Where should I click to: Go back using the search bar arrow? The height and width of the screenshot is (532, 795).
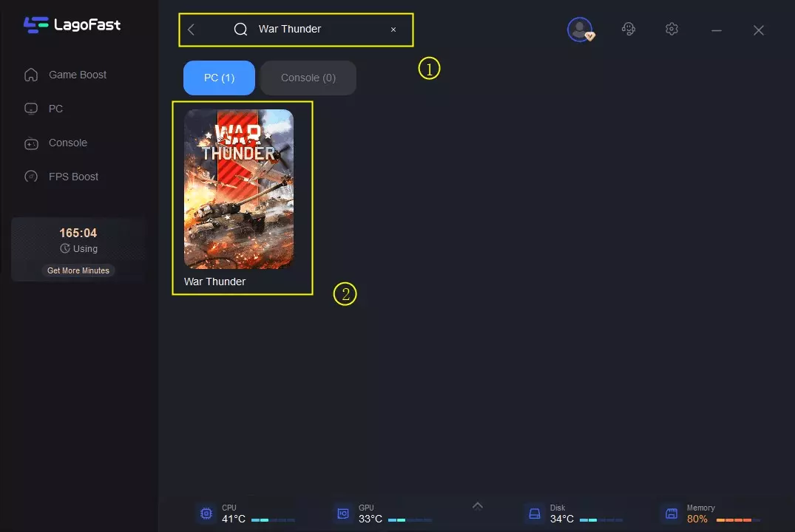tap(191, 30)
